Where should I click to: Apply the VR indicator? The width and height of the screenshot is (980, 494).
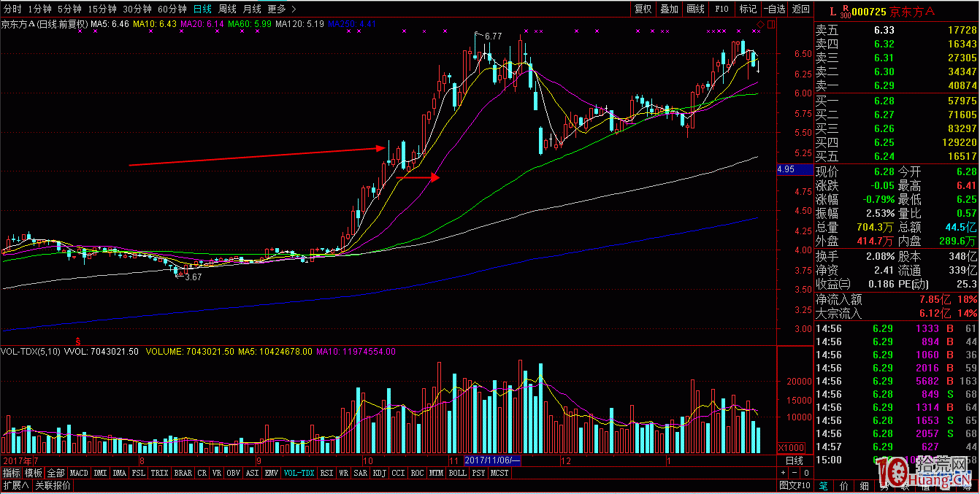click(x=217, y=473)
